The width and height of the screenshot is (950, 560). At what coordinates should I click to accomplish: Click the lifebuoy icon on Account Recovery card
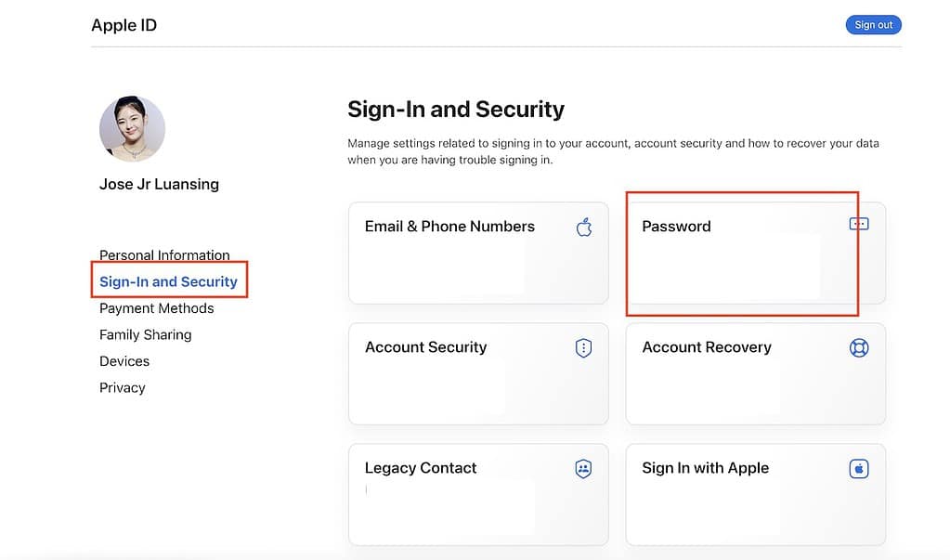click(x=858, y=346)
